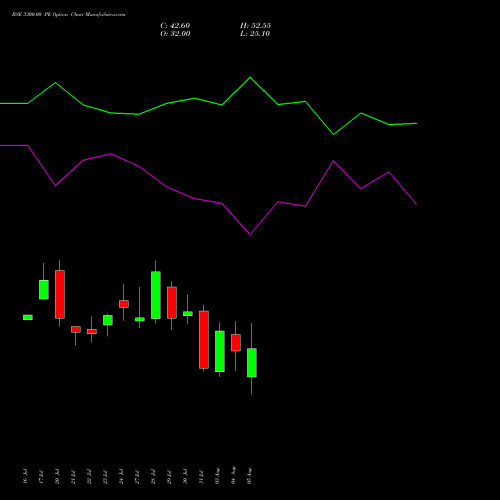Click the tall red candle above 20 Jul

[x=60, y=294]
